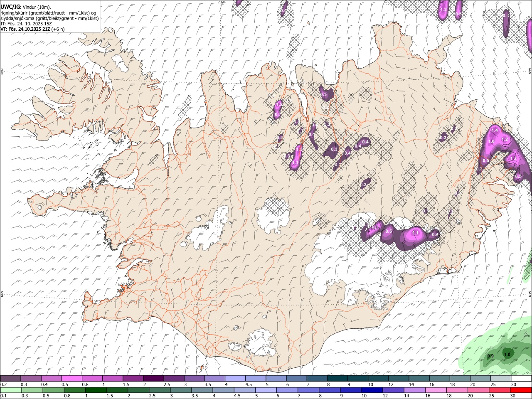Click the '0.9' value in the green rain area
Viewport: 532px width, 399px height.
pos(490,356)
